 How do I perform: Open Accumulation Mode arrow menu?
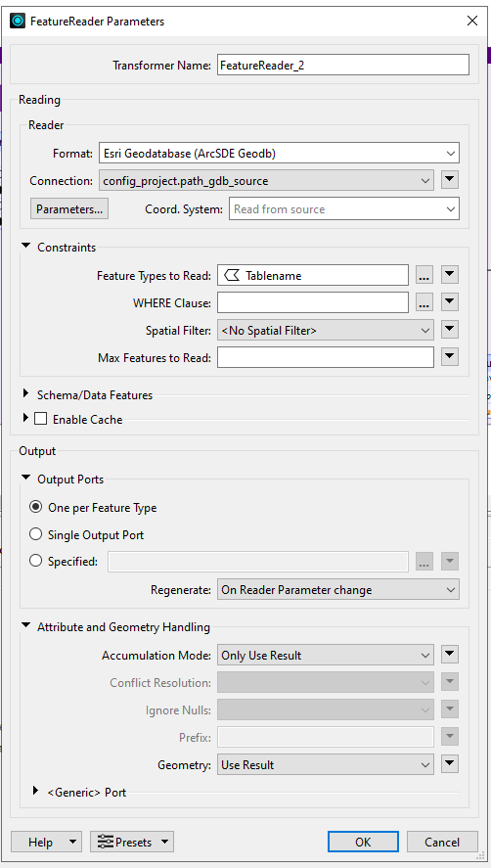click(450, 655)
